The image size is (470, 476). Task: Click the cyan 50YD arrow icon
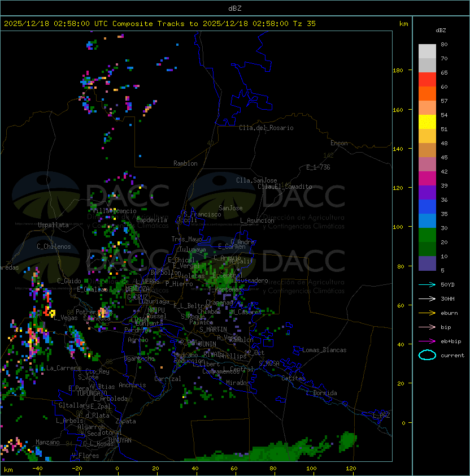coord(427,284)
